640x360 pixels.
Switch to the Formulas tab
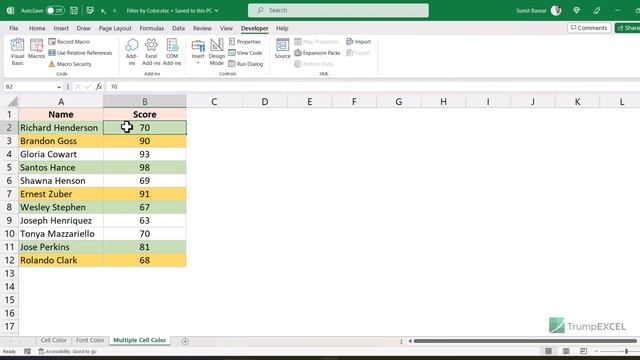pyautogui.click(x=151, y=28)
